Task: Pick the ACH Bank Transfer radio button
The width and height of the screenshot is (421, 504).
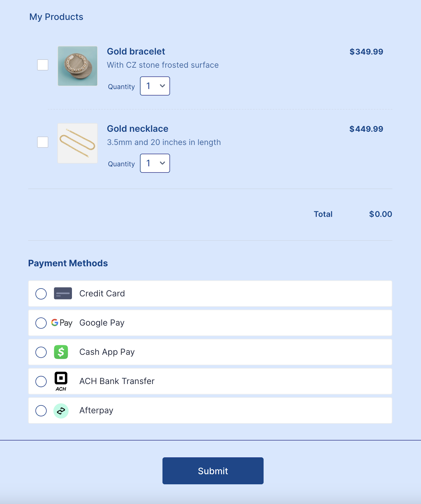Action: coord(41,381)
